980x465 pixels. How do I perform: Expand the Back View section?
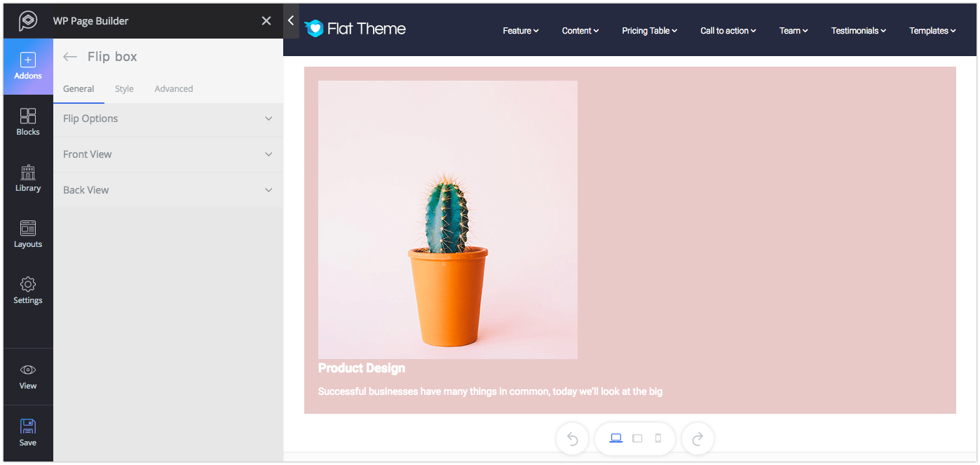click(x=168, y=190)
